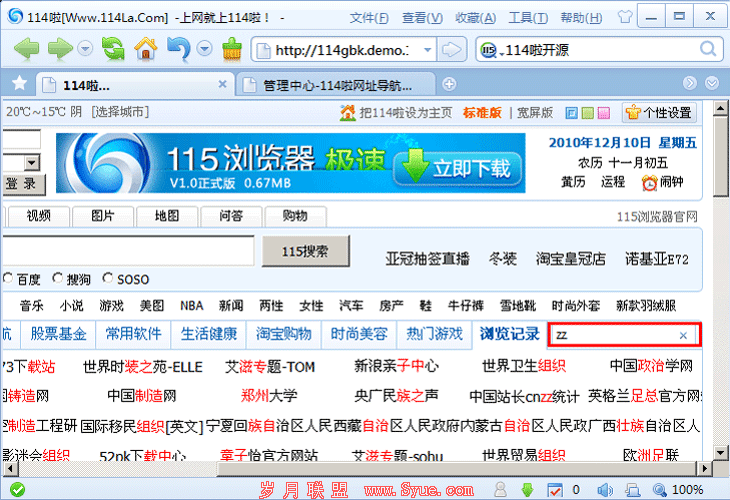The width and height of the screenshot is (730, 500).
Task: Click the skin shirt icon in title bar
Action: pos(625,18)
